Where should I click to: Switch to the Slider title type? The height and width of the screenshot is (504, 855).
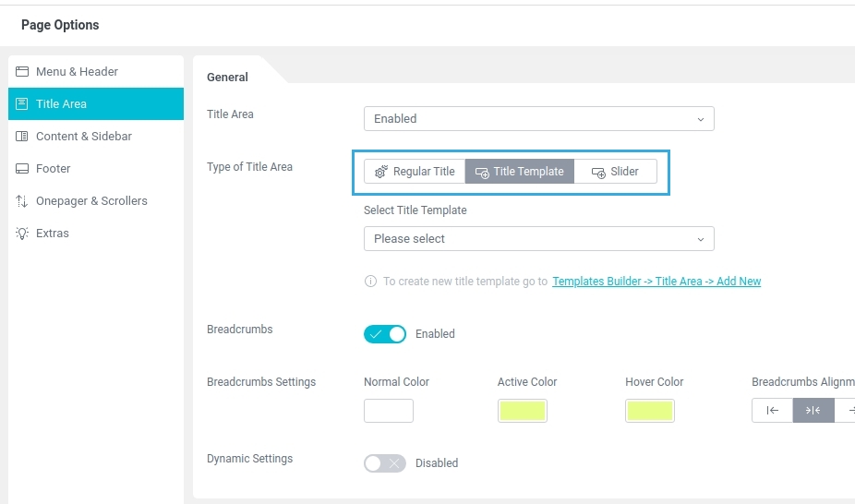click(615, 172)
